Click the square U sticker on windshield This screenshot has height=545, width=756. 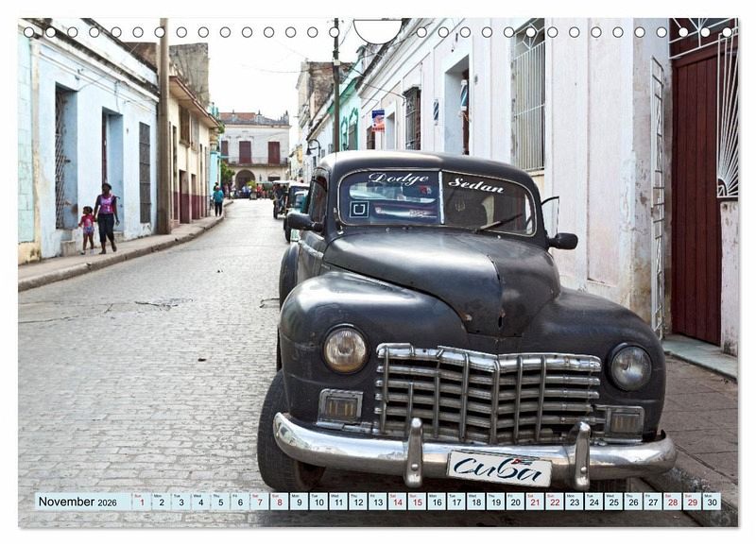pos(359,209)
